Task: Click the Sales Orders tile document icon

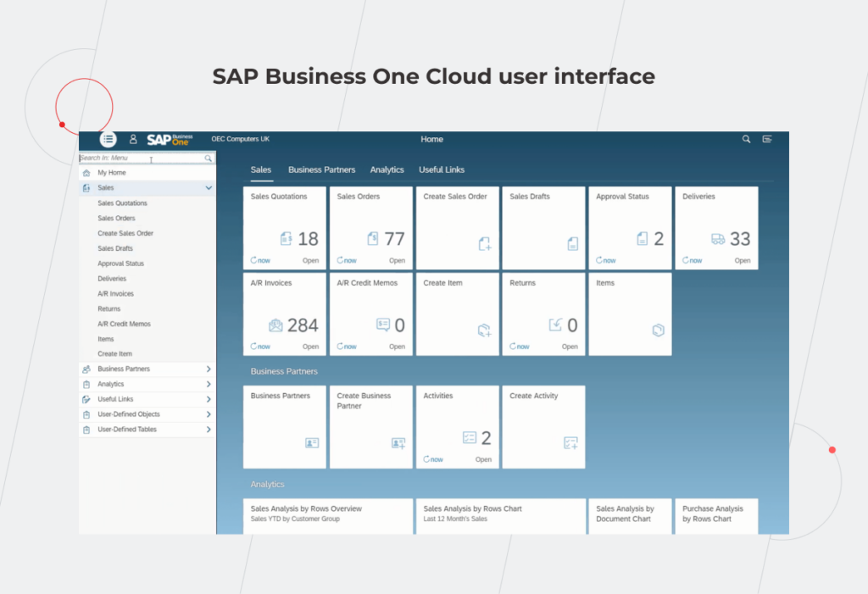Action: pos(373,239)
